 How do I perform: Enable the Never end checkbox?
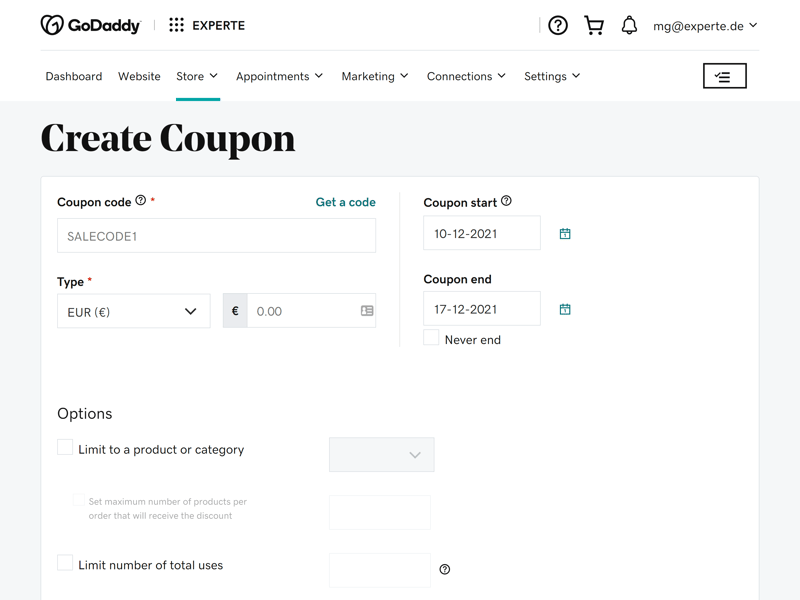pos(431,337)
